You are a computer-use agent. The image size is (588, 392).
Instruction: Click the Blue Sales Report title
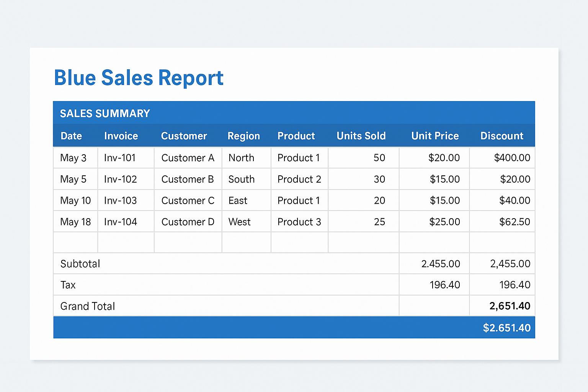pyautogui.click(x=139, y=78)
